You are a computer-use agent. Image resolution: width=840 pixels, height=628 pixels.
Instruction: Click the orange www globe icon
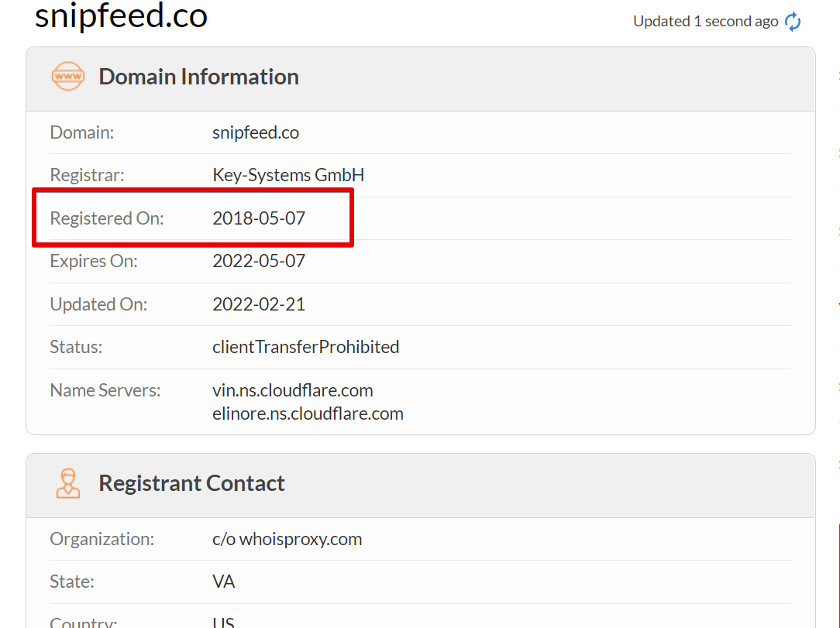[x=68, y=76]
